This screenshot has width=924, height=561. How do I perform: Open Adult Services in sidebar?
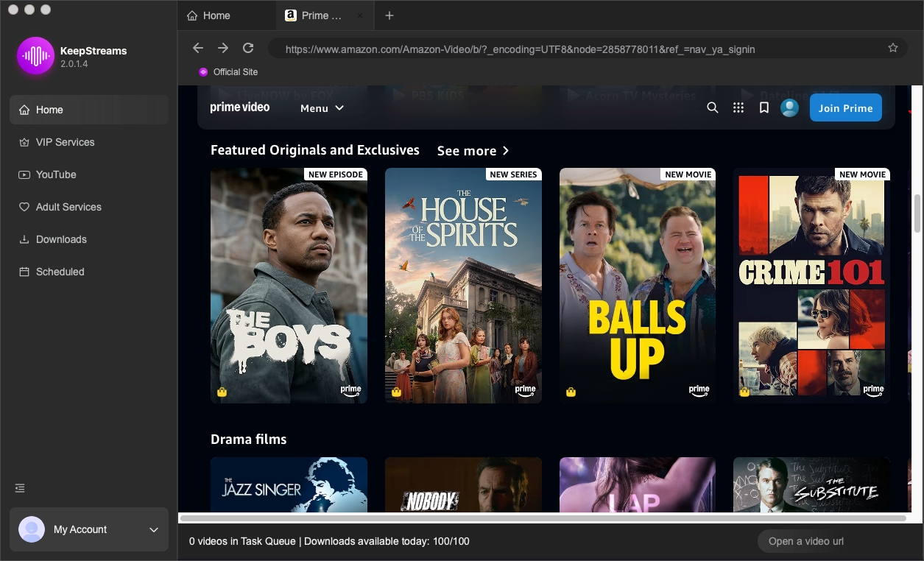click(x=89, y=207)
